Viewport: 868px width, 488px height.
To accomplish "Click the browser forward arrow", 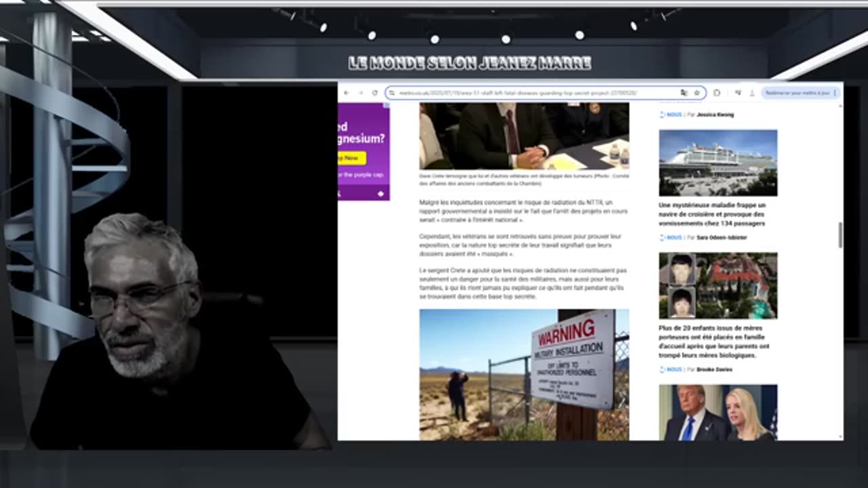I will pyautogui.click(x=361, y=93).
